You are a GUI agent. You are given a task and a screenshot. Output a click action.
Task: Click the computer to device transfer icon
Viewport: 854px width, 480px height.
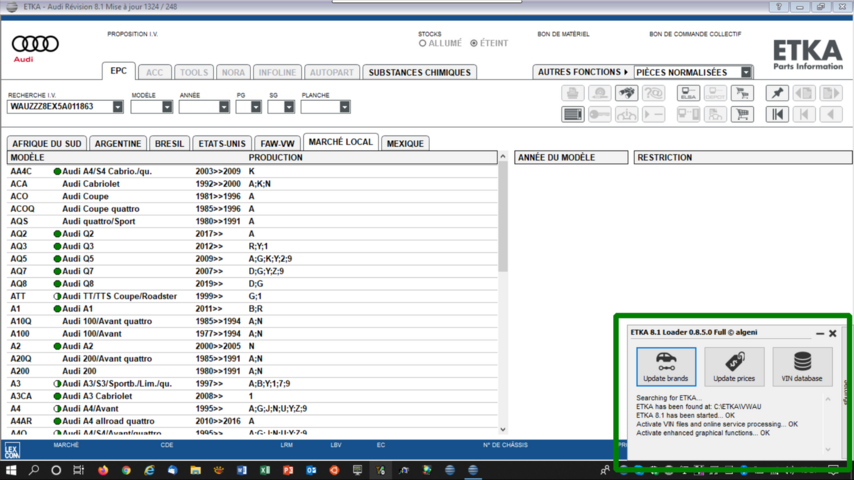(688, 114)
